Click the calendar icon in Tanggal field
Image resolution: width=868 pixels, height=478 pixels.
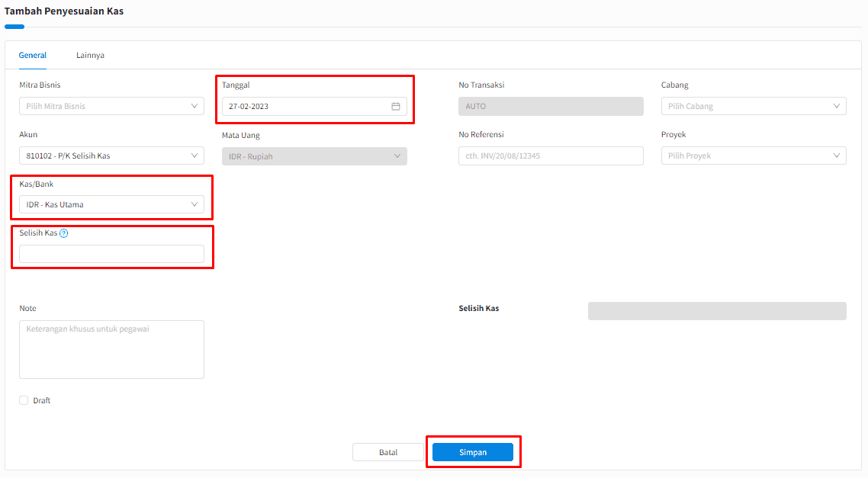tap(396, 107)
